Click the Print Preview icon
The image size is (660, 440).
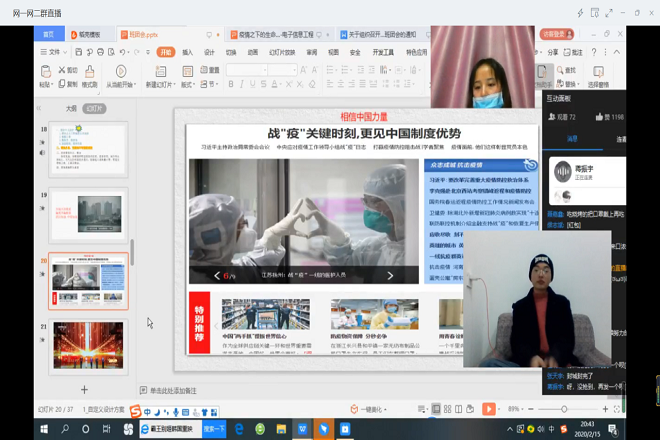(111, 52)
